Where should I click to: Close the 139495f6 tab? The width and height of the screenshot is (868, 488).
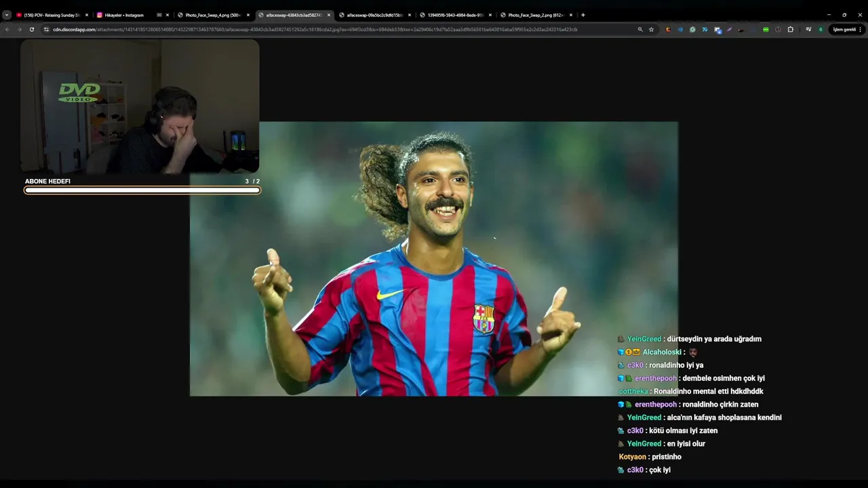click(x=490, y=15)
